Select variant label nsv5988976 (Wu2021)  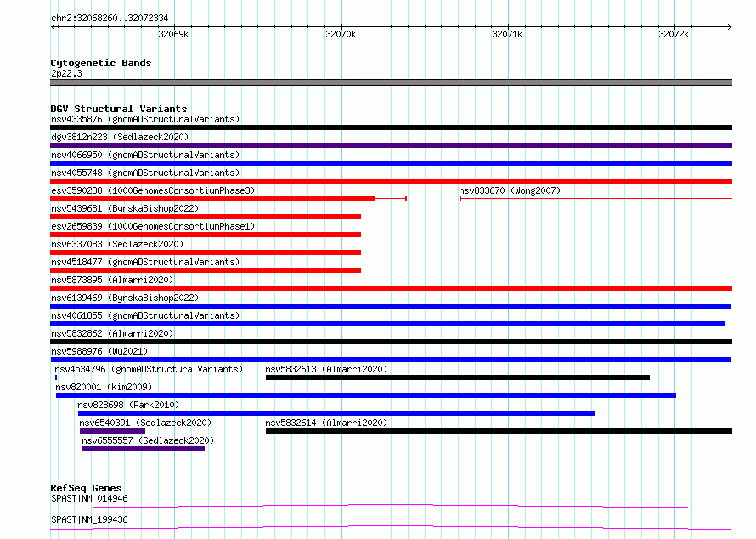point(99,351)
